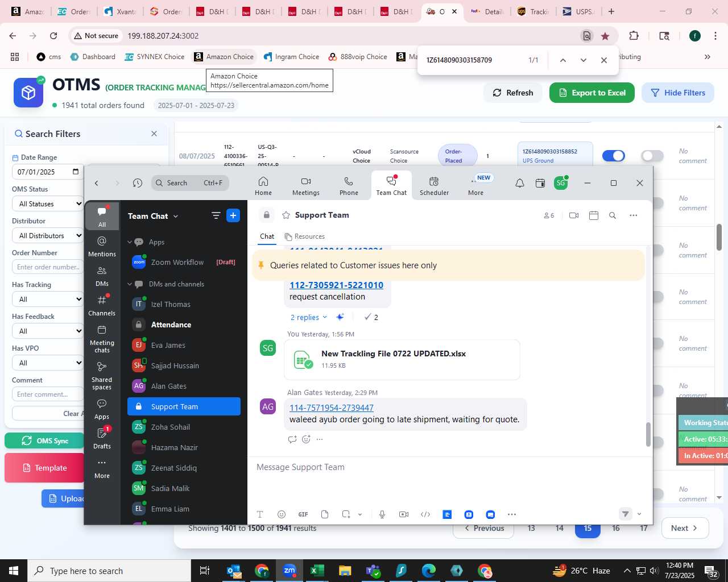Click in the Message Support Team input
The image size is (728, 582).
coord(449,467)
